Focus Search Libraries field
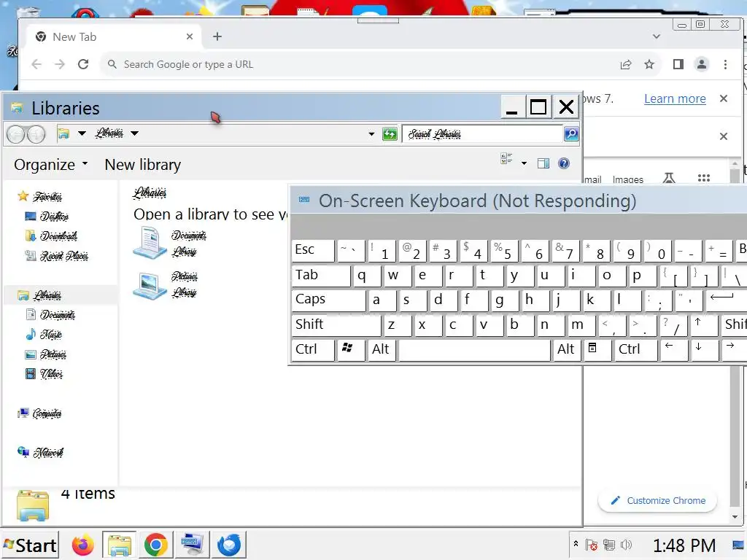The height and width of the screenshot is (560, 747). click(x=483, y=134)
